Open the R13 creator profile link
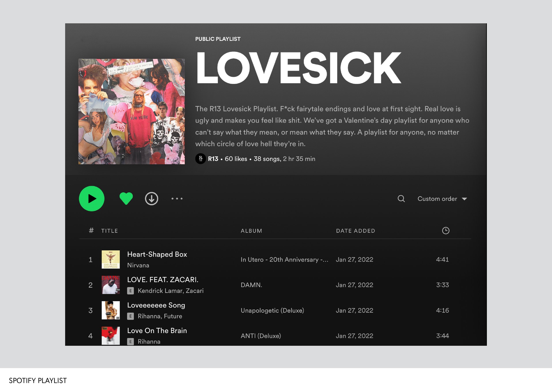 [213, 159]
